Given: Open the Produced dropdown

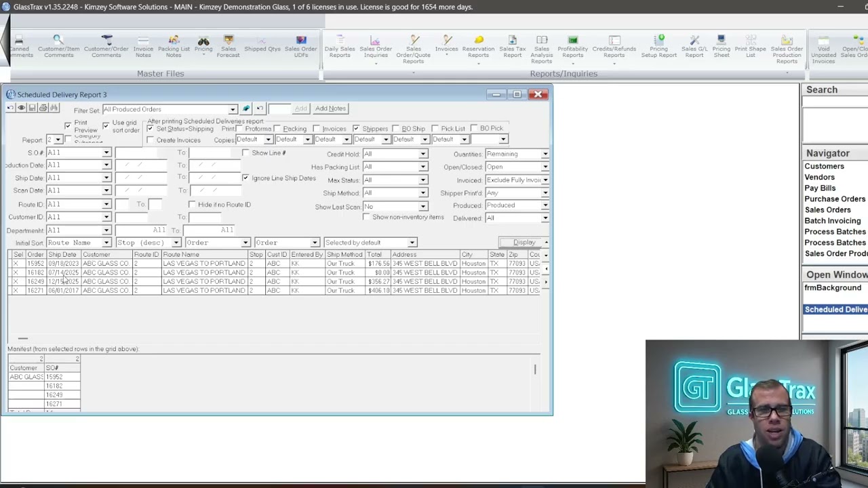Looking at the screenshot, I should (x=545, y=205).
